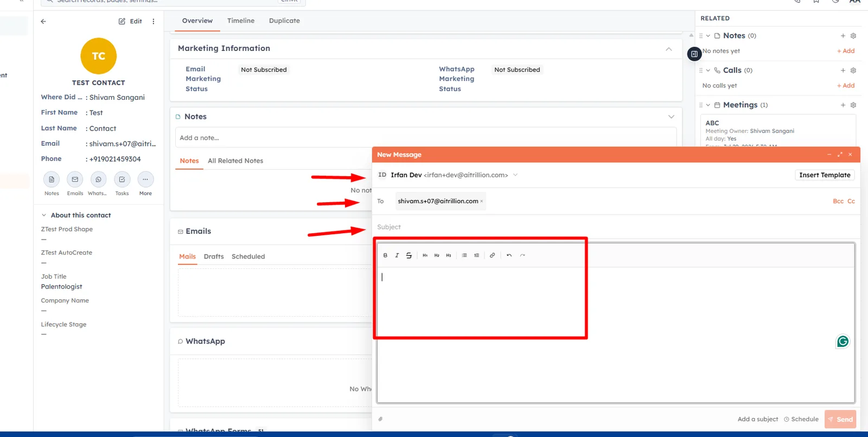This screenshot has height=437, width=868.
Task: Select the Notes sub-tab
Action: (189, 161)
